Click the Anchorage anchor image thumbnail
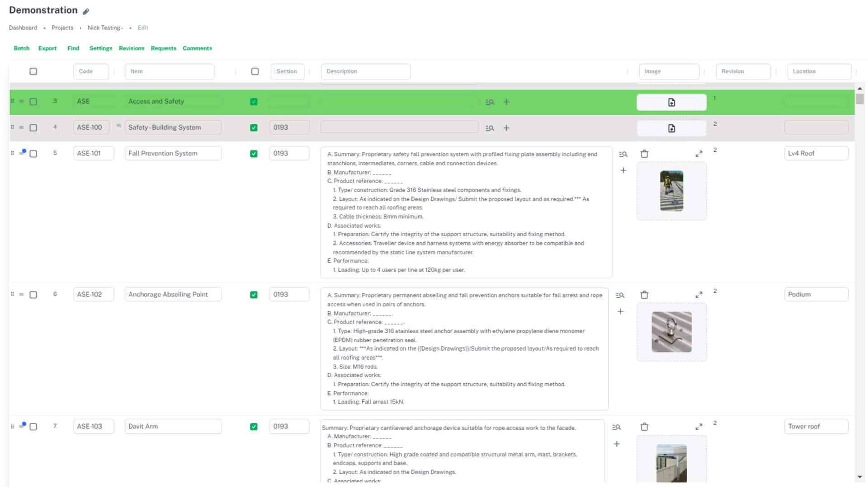The height and width of the screenshot is (488, 868). tap(671, 332)
